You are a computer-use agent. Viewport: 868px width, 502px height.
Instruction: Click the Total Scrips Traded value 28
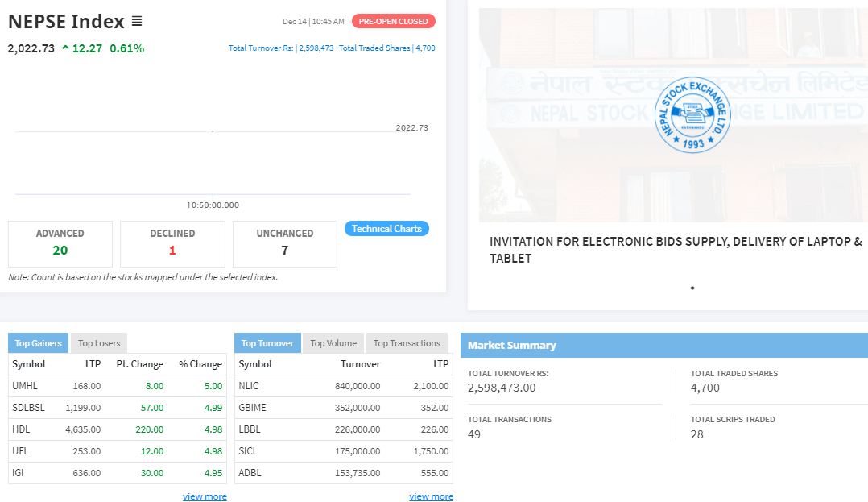coord(697,434)
